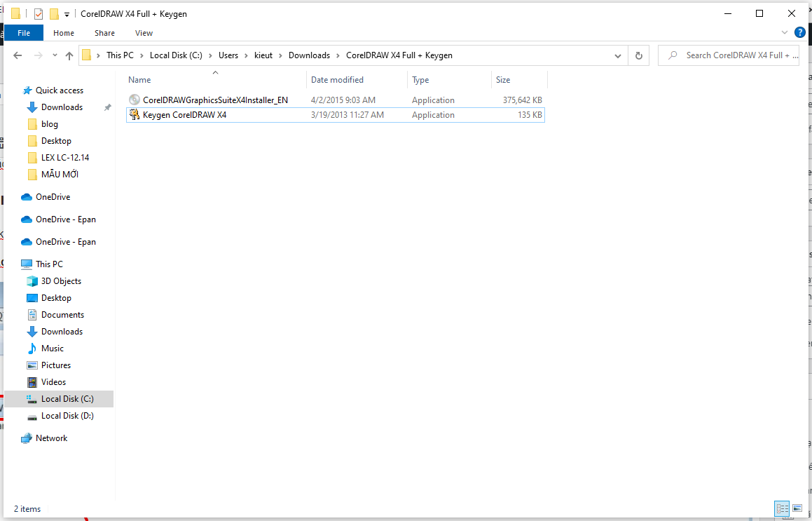This screenshot has width=812, height=521.
Task: Click the 135 KB size cell
Action: pos(530,115)
